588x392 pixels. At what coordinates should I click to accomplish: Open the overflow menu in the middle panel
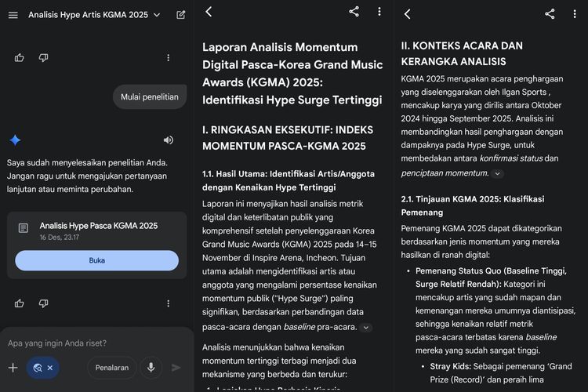pos(379,12)
